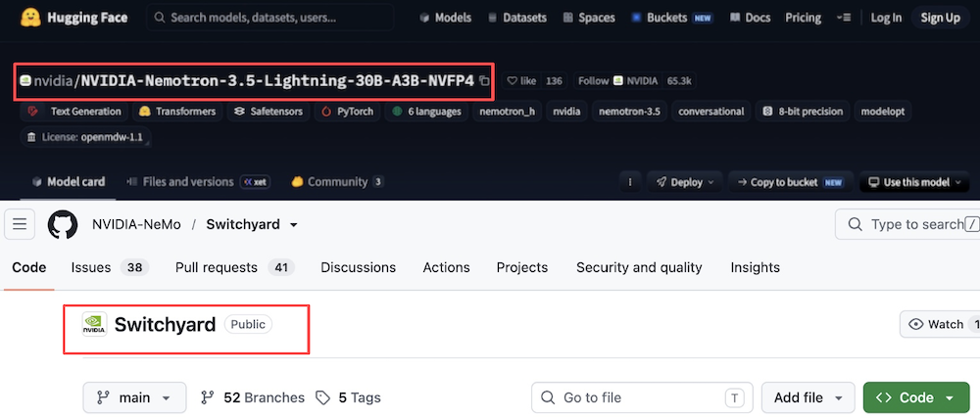Switch to the Community tab
Image resolution: width=980 pixels, height=418 pixels.
[337, 182]
